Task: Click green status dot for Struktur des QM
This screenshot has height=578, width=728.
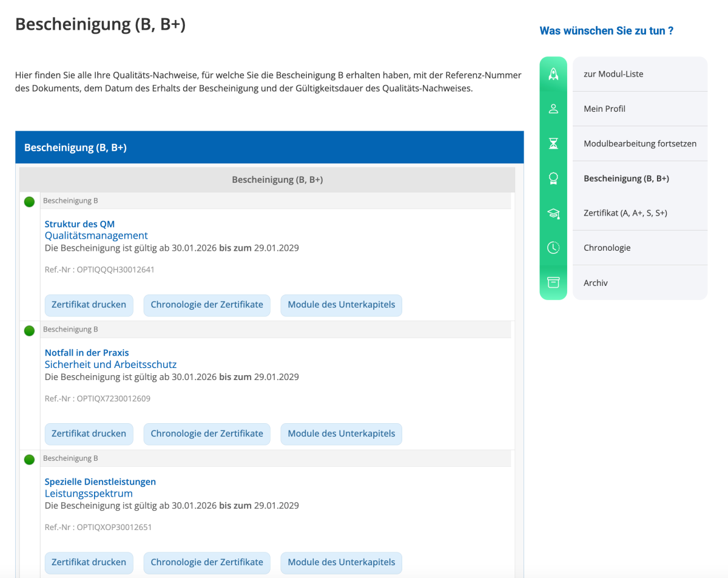Action: tap(29, 202)
